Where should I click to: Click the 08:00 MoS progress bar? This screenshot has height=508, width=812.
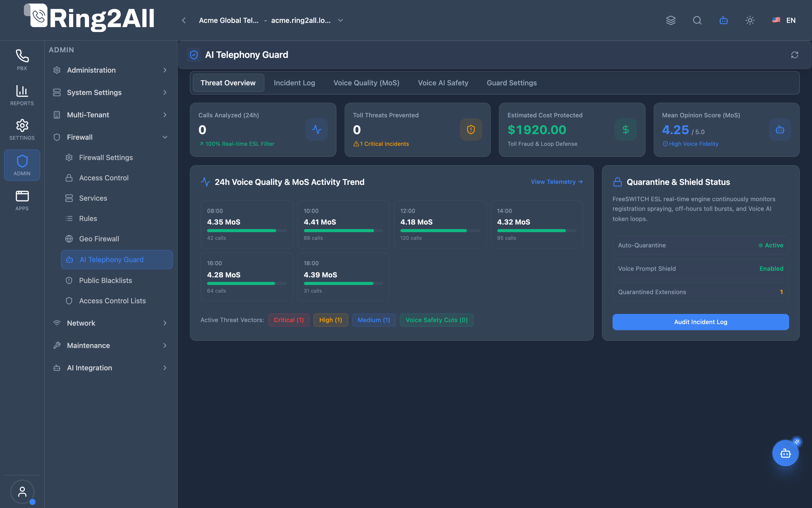247,231
